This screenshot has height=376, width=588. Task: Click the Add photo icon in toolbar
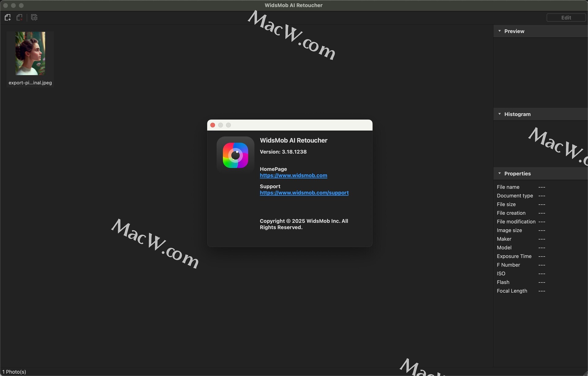click(x=8, y=17)
